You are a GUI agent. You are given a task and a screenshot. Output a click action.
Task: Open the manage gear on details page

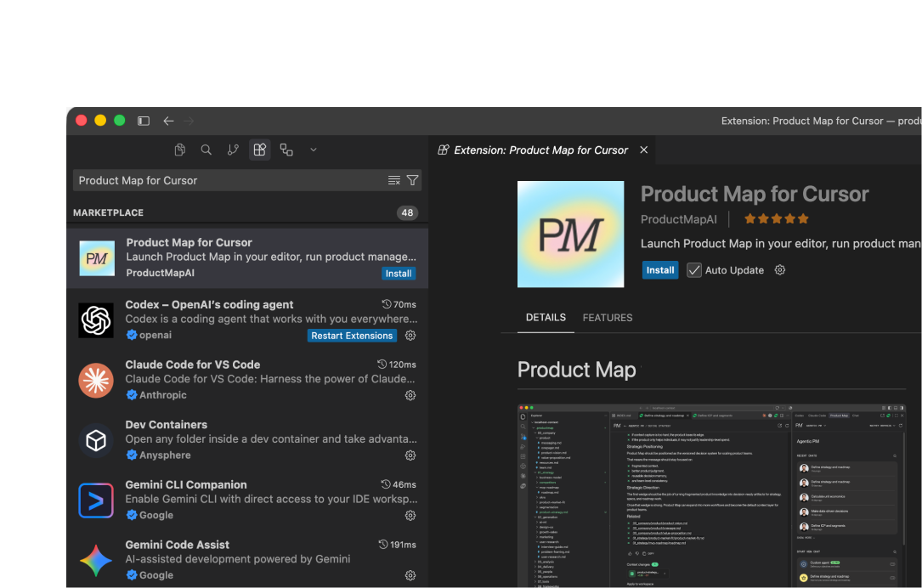coord(780,270)
